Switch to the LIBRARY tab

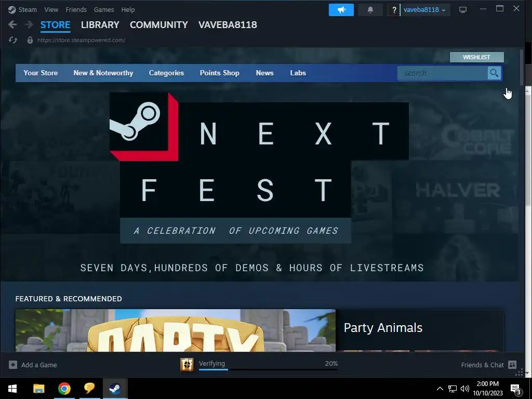click(100, 25)
